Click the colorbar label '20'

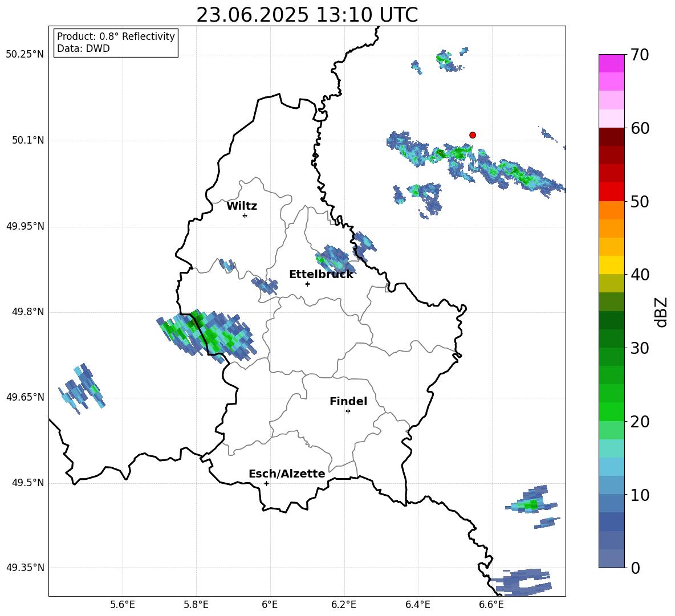coord(640,422)
